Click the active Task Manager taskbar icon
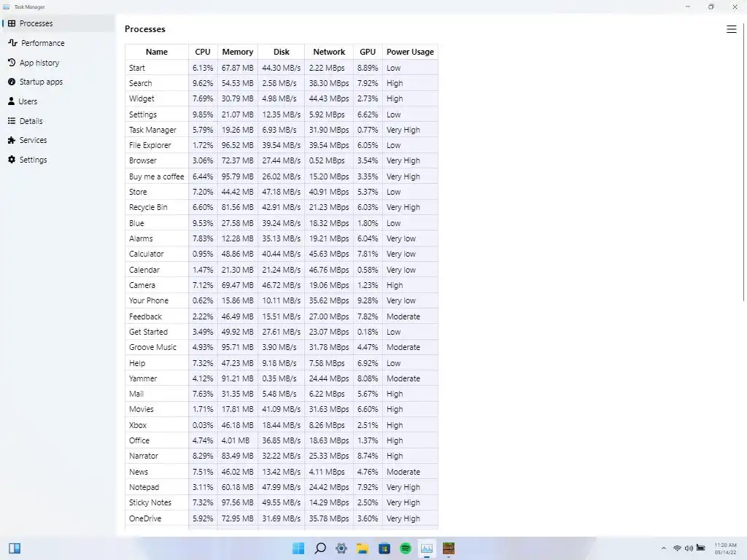The width and height of the screenshot is (747, 560). (x=427, y=548)
